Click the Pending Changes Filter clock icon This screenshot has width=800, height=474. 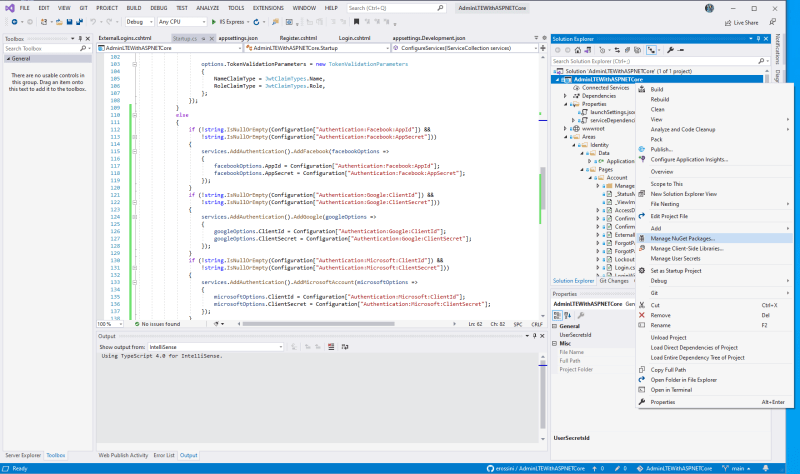[602, 50]
